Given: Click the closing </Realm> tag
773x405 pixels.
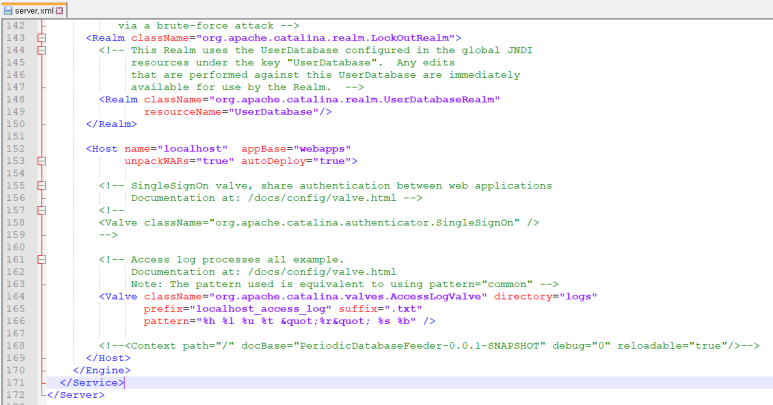Looking at the screenshot, I should 111,124.
